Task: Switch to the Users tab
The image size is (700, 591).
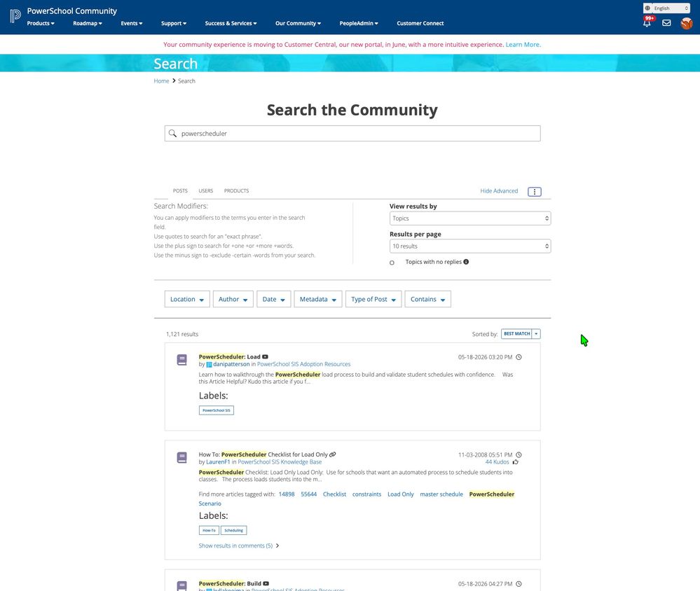Action: (206, 191)
